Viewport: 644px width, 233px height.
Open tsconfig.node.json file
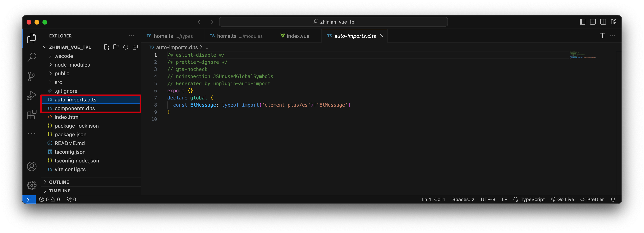[91, 160]
